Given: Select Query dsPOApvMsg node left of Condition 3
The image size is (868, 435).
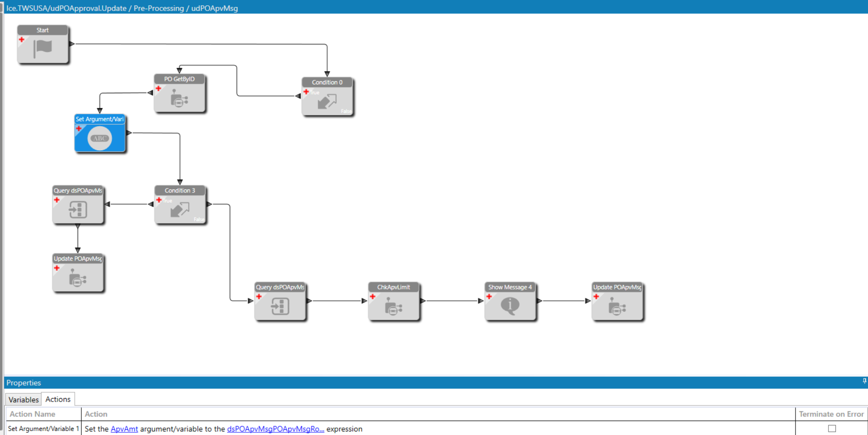Looking at the screenshot, I should [78, 205].
